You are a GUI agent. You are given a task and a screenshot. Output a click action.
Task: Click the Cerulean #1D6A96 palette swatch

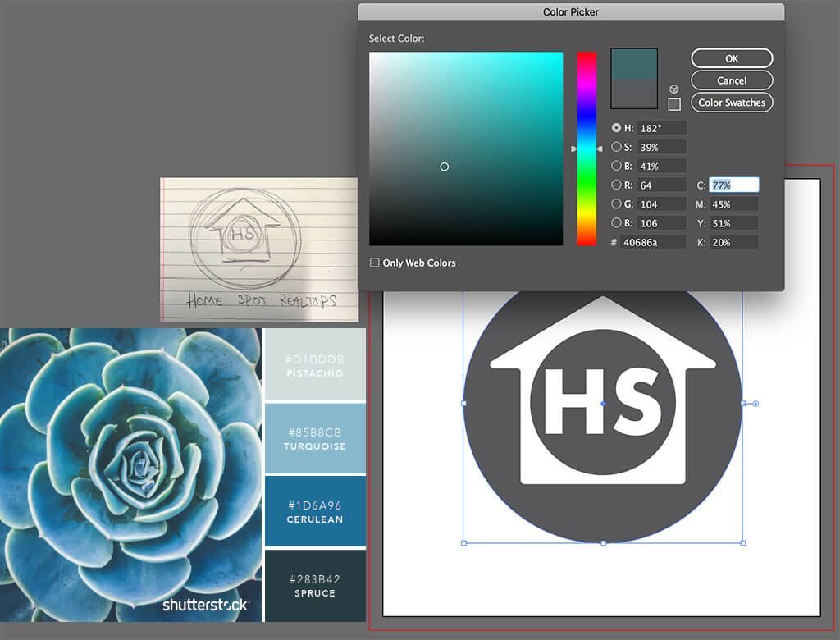coord(315,511)
